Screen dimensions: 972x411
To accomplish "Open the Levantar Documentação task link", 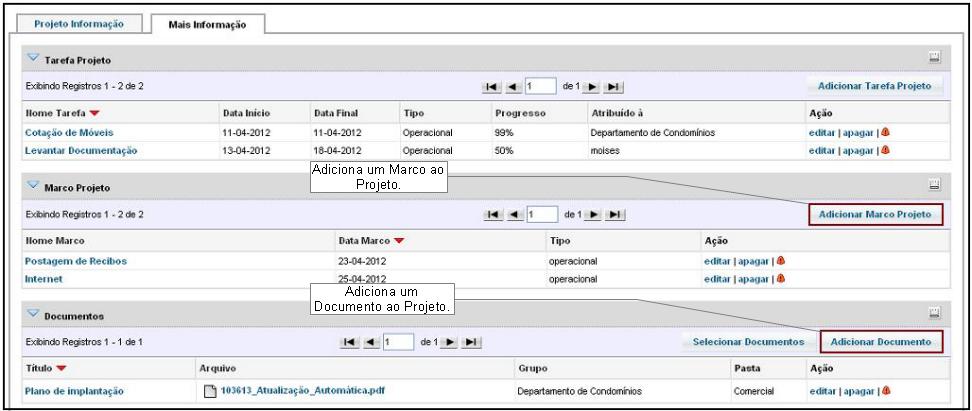I will (81, 150).
